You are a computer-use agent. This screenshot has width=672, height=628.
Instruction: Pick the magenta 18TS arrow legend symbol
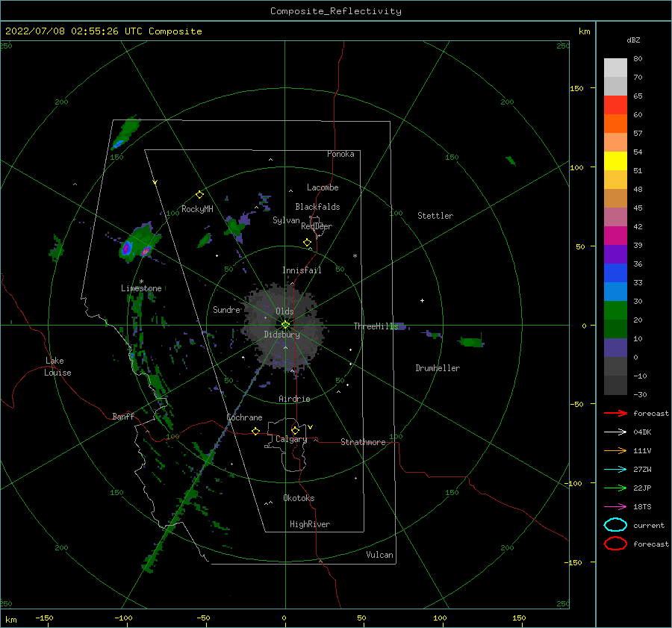click(x=615, y=507)
